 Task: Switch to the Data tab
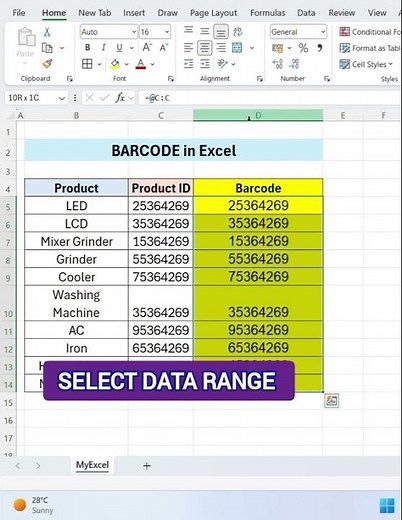(306, 13)
